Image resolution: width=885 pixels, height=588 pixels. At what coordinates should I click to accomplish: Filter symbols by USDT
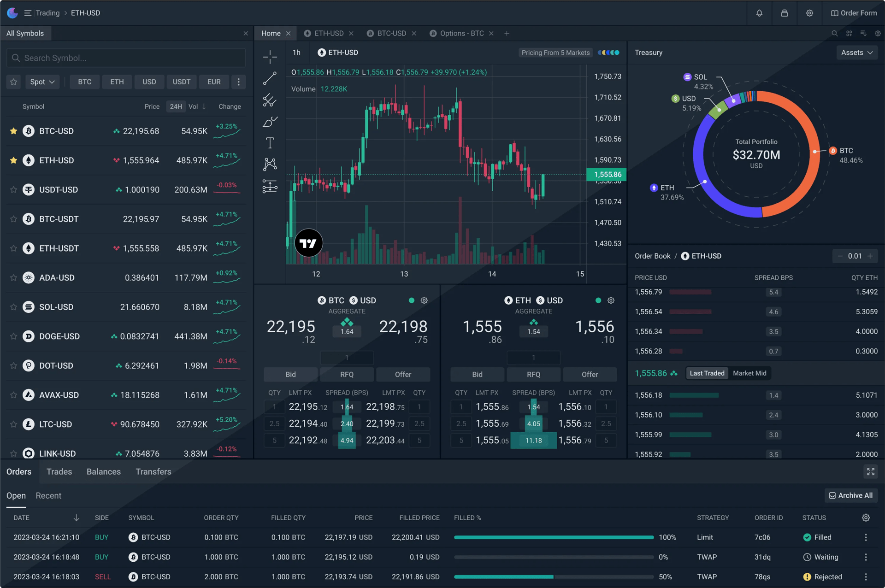tap(181, 82)
